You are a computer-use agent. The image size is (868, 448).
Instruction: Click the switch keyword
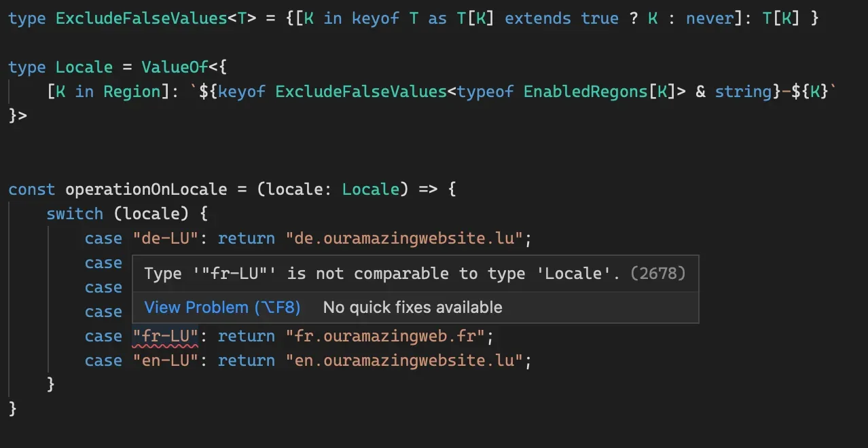(x=75, y=213)
